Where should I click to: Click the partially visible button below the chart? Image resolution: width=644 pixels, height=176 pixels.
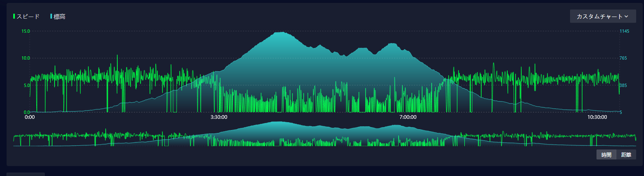pyautogui.click(x=26, y=174)
